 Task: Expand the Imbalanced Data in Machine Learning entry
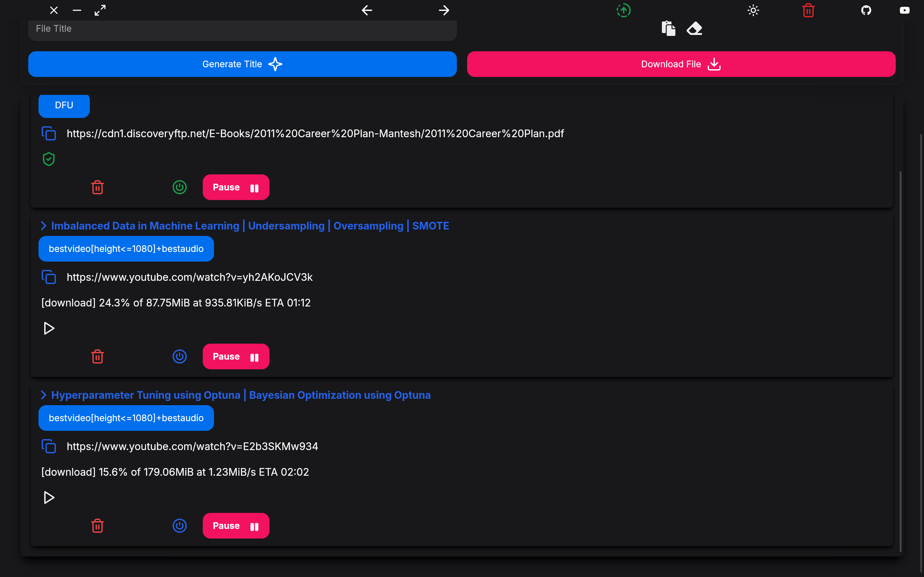pos(44,226)
